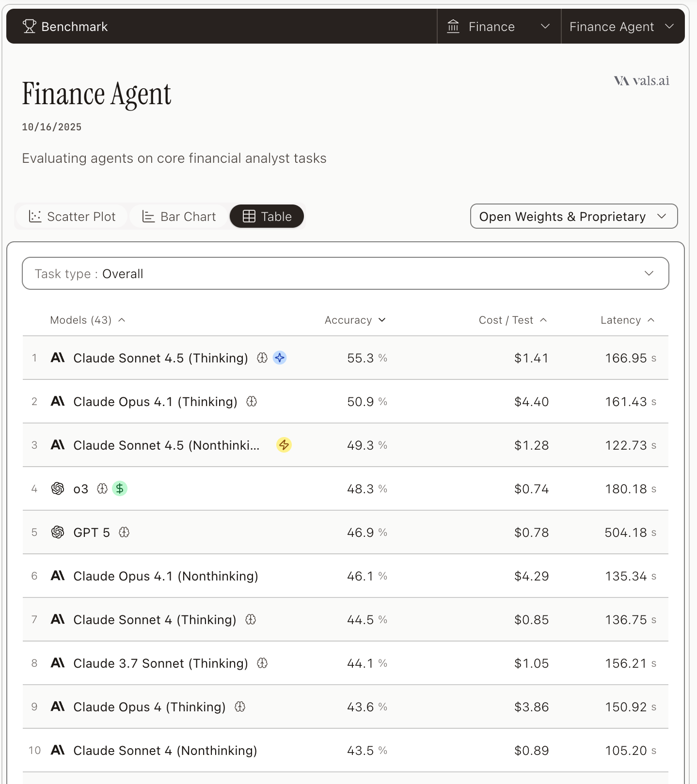Screen dimensions: 697x784
Task: Open the Open Weights & Proprietary filter
Action: tap(574, 216)
